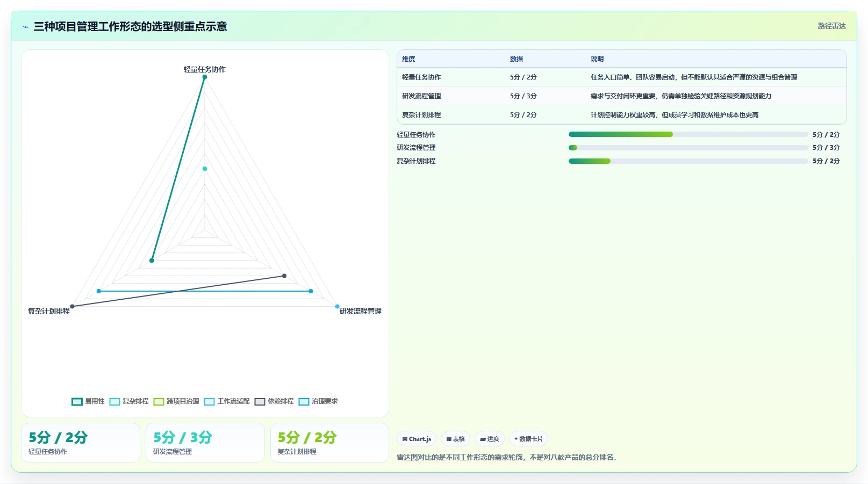
Task: Click the 5分 / 2分 value in the table's 复杂计划排程 row
Action: click(523, 115)
